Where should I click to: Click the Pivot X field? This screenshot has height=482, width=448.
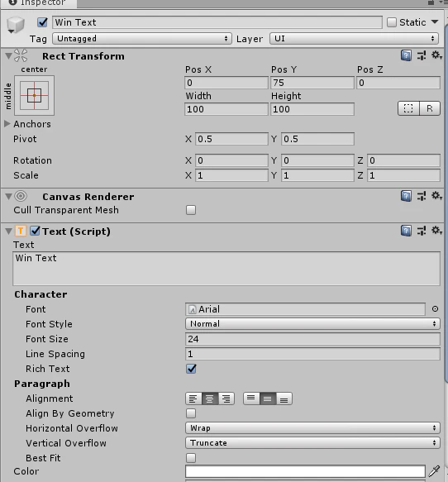[x=231, y=139]
